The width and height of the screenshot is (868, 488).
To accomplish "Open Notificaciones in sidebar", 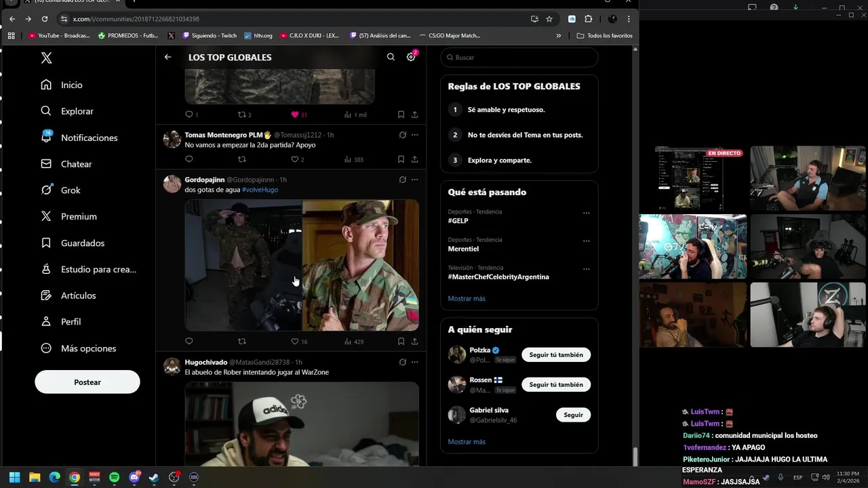I will (x=79, y=138).
